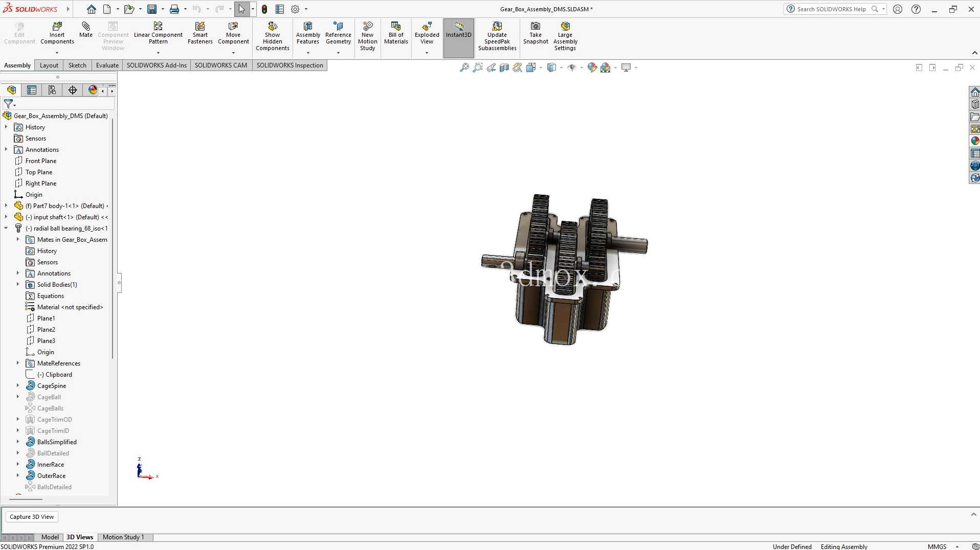980x550 pixels.
Task: Open FeatureManager Design Tree tab
Action: pos(11,90)
